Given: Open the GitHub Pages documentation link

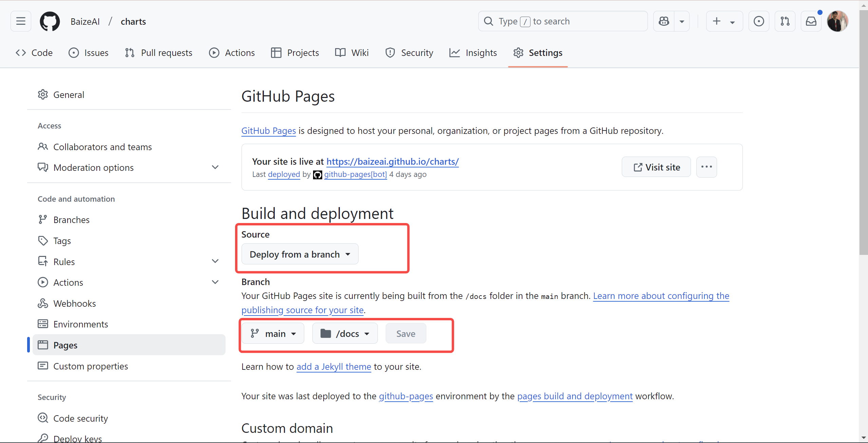Looking at the screenshot, I should [x=269, y=131].
